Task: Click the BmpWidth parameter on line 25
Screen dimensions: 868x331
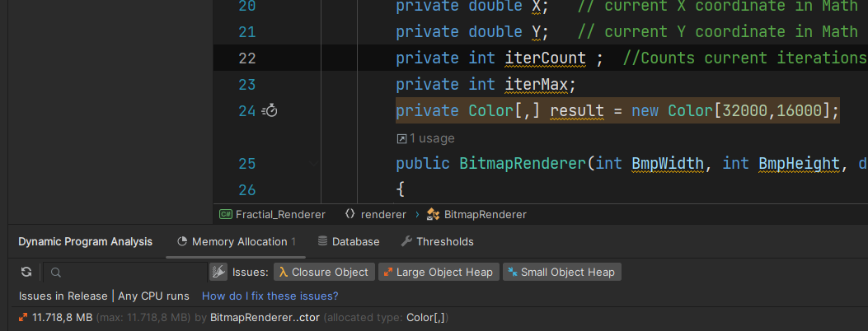Action: (668, 164)
